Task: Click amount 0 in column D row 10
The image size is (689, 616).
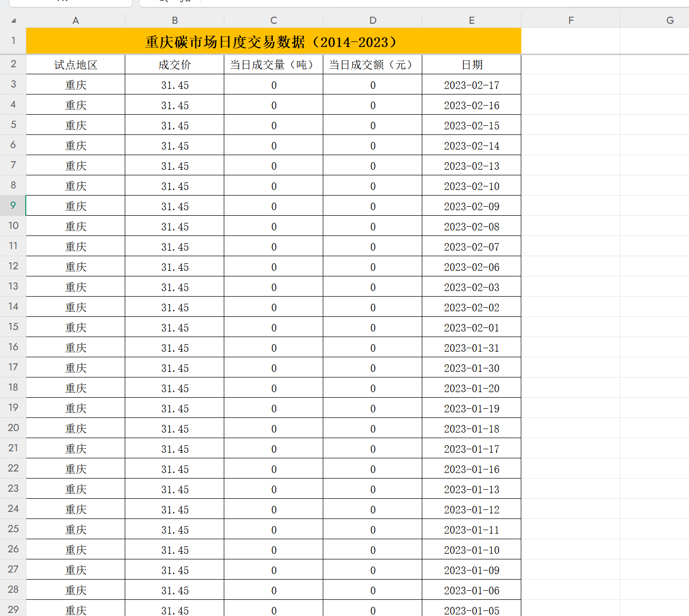Action: (373, 226)
